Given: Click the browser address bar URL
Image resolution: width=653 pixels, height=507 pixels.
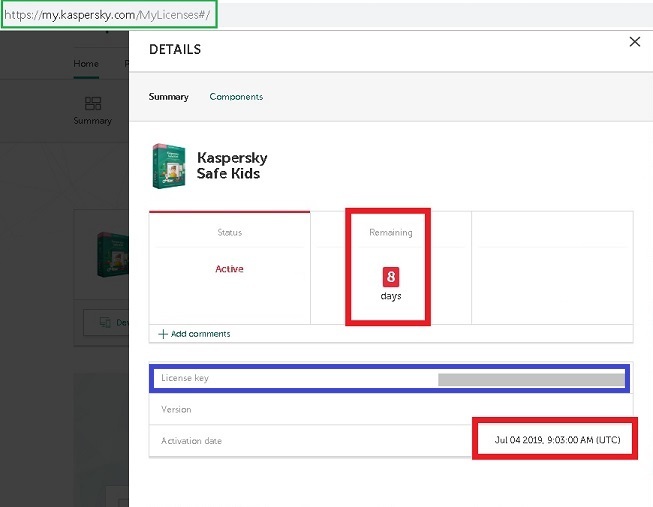Looking at the screenshot, I should [x=107, y=15].
